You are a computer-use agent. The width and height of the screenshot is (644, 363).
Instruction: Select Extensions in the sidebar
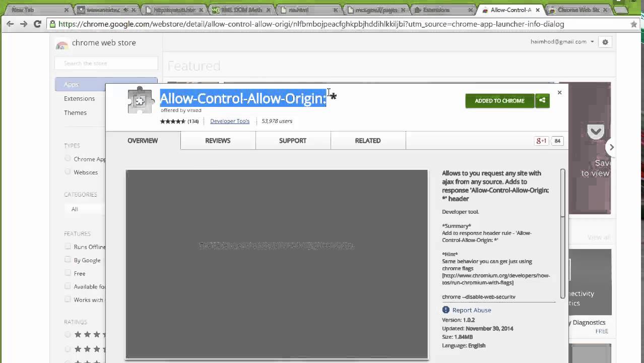(79, 98)
